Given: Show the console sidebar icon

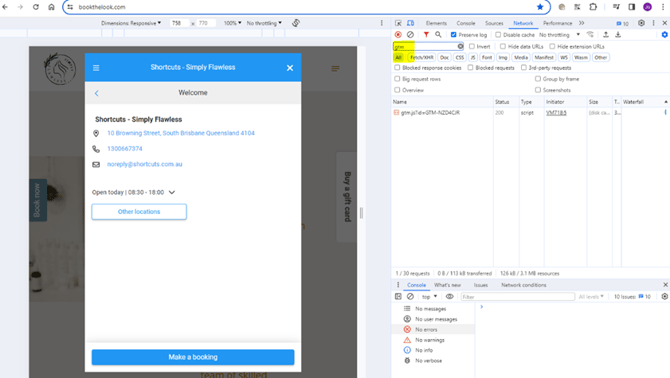Looking at the screenshot, I should 398,296.
